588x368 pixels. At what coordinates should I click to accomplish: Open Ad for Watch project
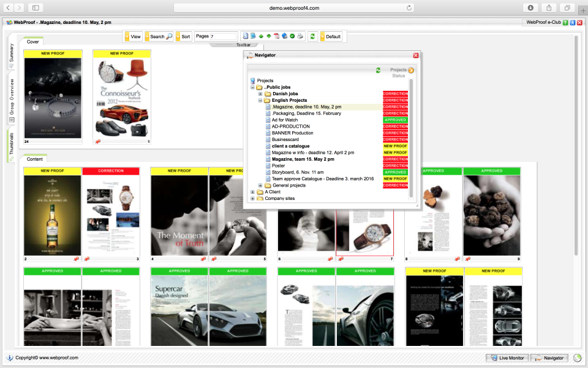[x=285, y=120]
